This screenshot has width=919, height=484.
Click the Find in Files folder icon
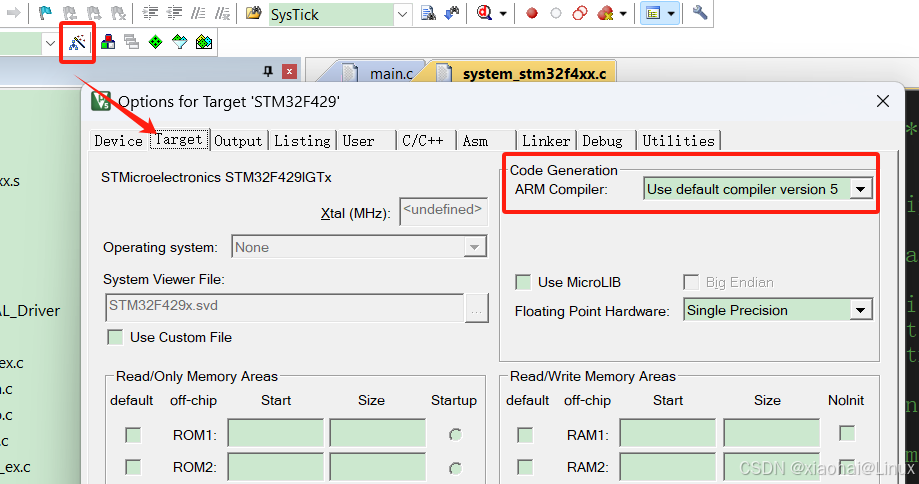[x=253, y=13]
